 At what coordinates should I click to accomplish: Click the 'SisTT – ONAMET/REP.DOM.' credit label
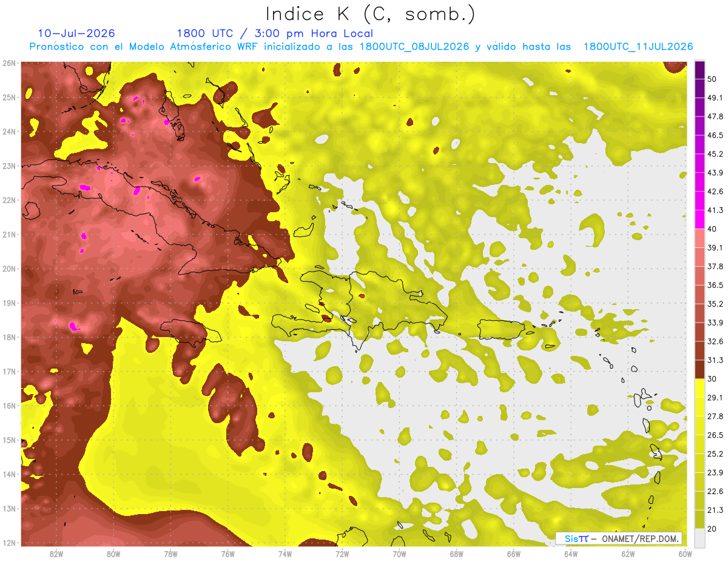(x=619, y=538)
